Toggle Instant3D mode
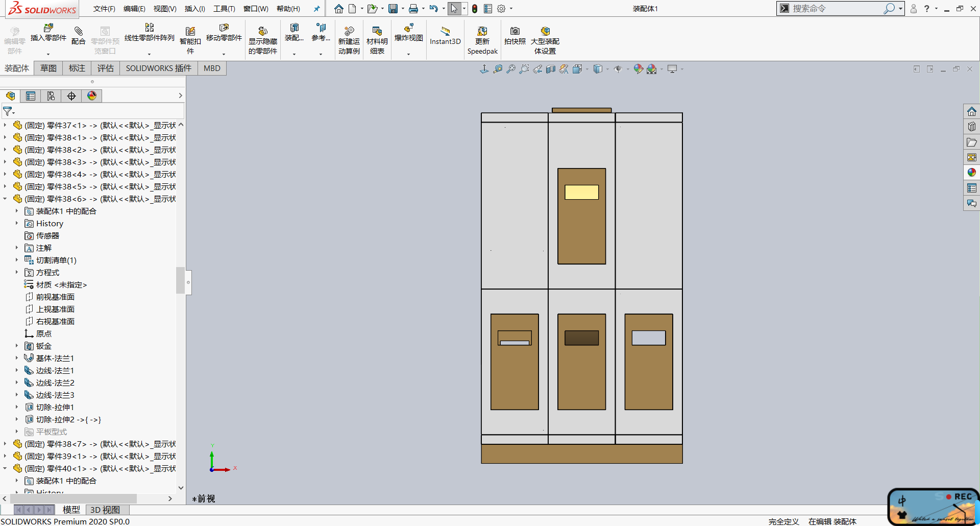This screenshot has width=980, height=526. coord(445,36)
